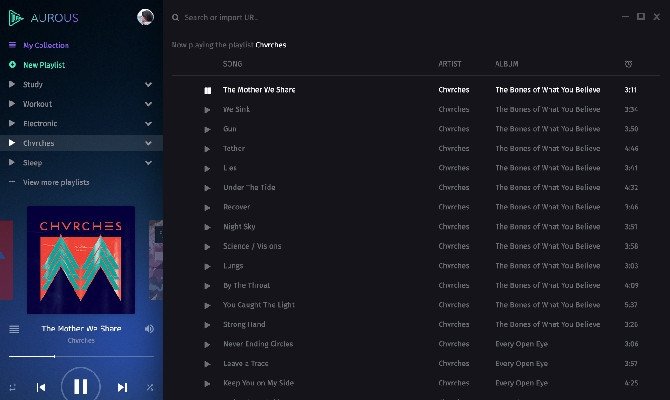The width and height of the screenshot is (670, 400).
Task: Select the Chvrches album cover thumbnail
Action: point(81,260)
